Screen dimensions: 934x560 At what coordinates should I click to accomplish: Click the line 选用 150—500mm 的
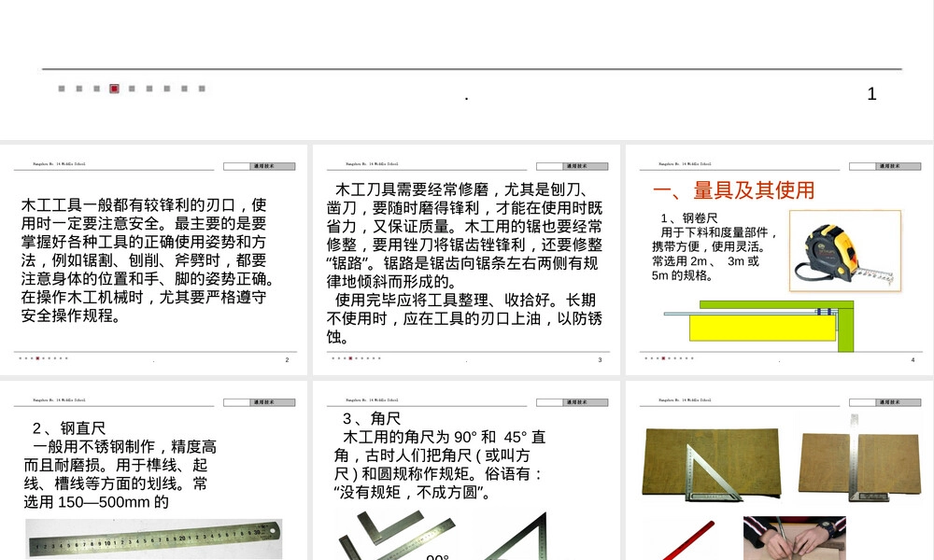click(96, 502)
